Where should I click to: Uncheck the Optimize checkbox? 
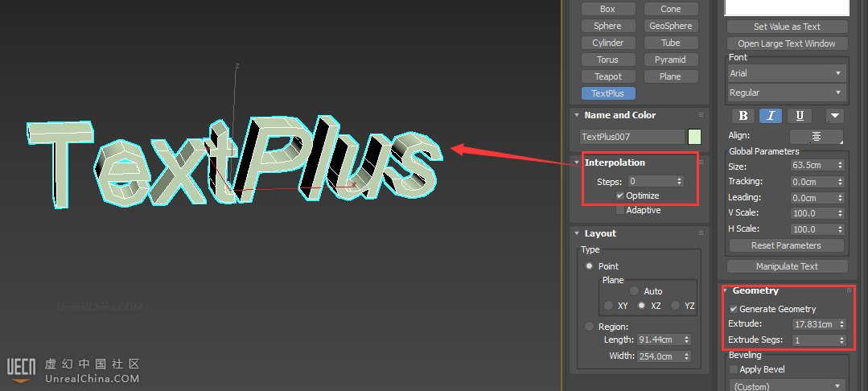click(620, 195)
